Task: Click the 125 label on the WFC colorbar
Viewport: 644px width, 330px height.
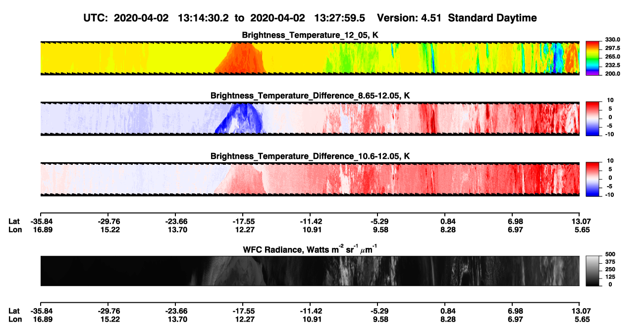Action: click(x=609, y=277)
